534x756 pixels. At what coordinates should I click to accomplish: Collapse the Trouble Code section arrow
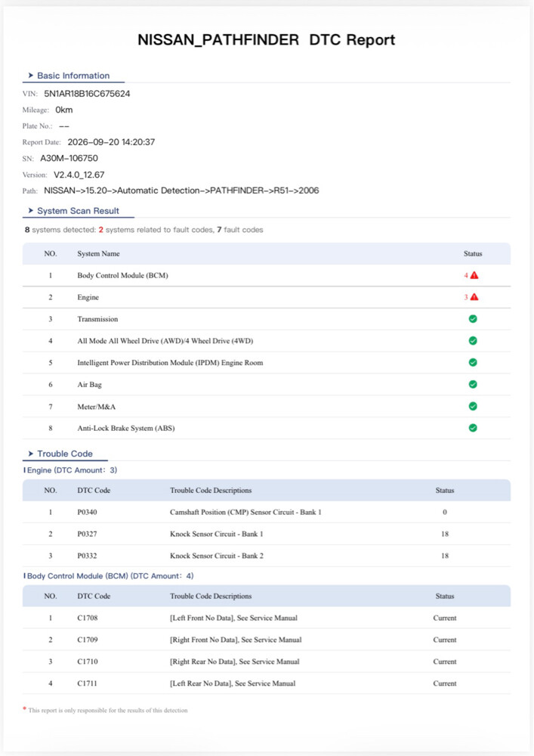tap(31, 454)
